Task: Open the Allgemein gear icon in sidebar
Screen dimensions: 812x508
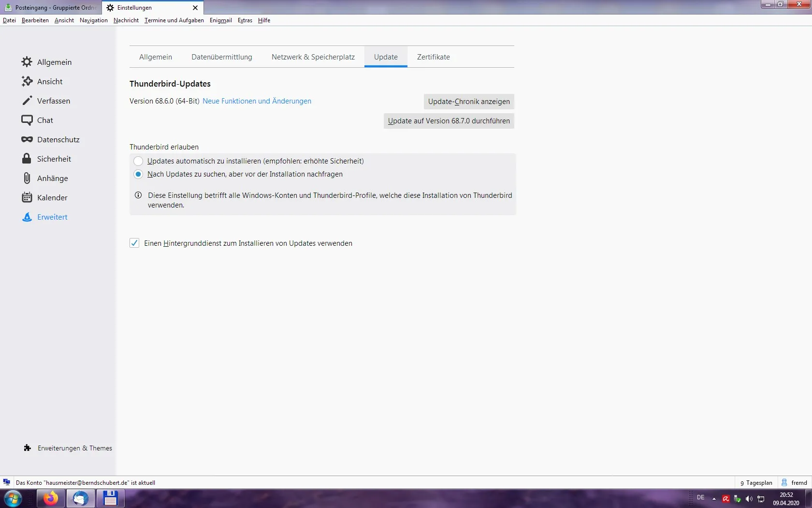Action: [27, 62]
